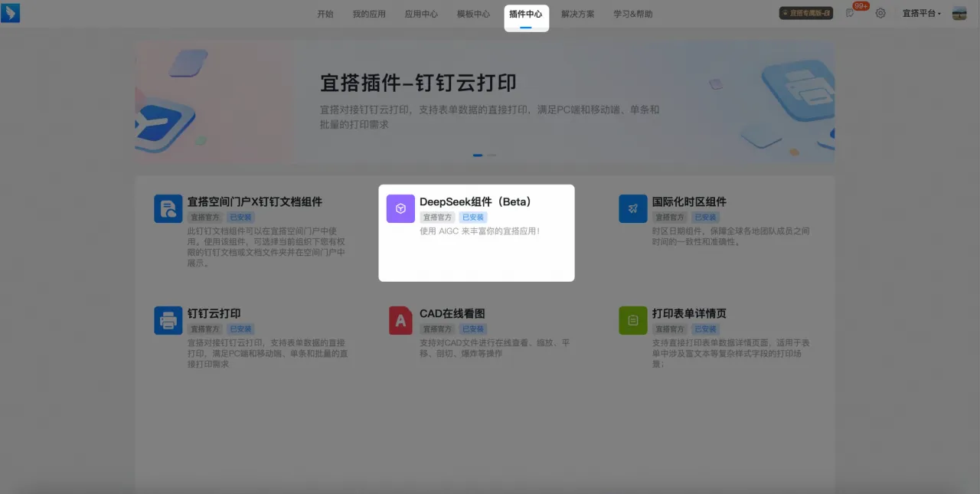Click the 时区日期组件 description text
Screen dimensions: 980x494
coord(730,236)
